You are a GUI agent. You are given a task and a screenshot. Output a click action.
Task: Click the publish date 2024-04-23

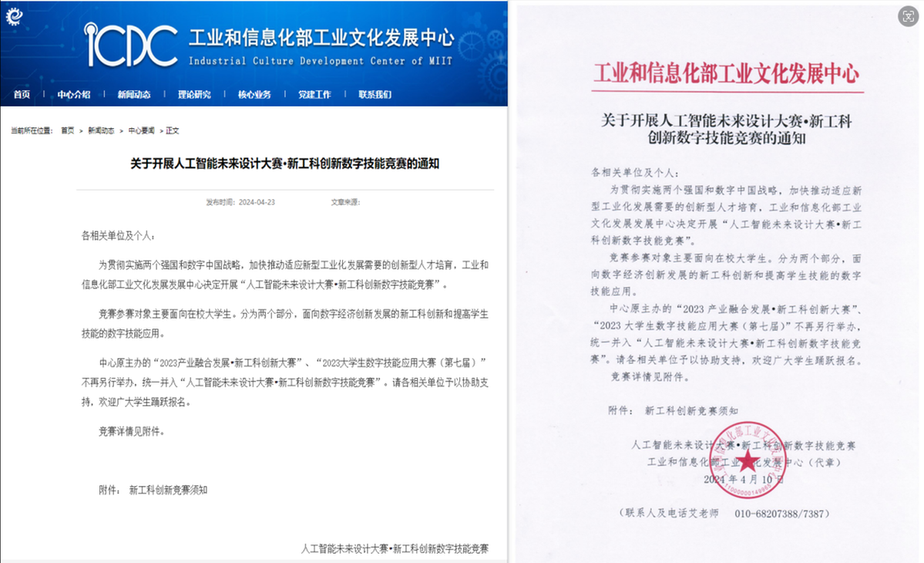(x=257, y=202)
